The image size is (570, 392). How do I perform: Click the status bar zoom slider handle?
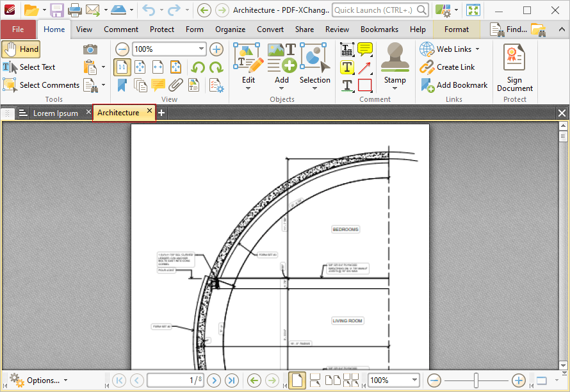[476, 380]
